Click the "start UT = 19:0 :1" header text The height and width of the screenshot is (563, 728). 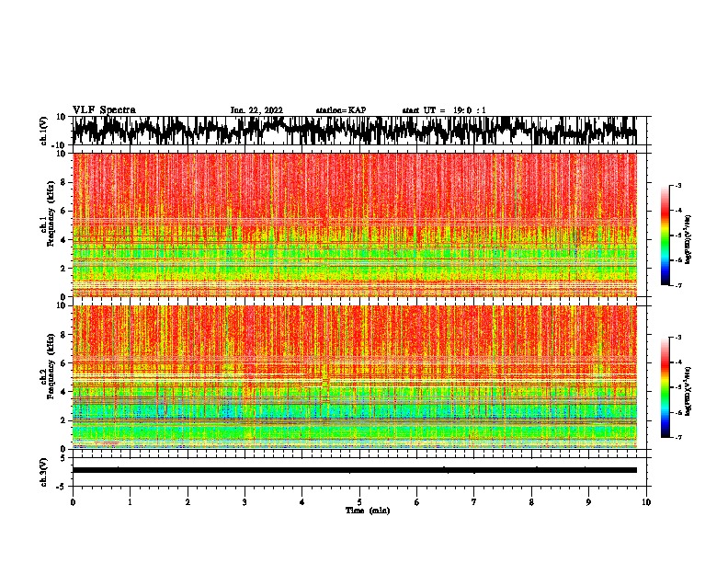444,110
